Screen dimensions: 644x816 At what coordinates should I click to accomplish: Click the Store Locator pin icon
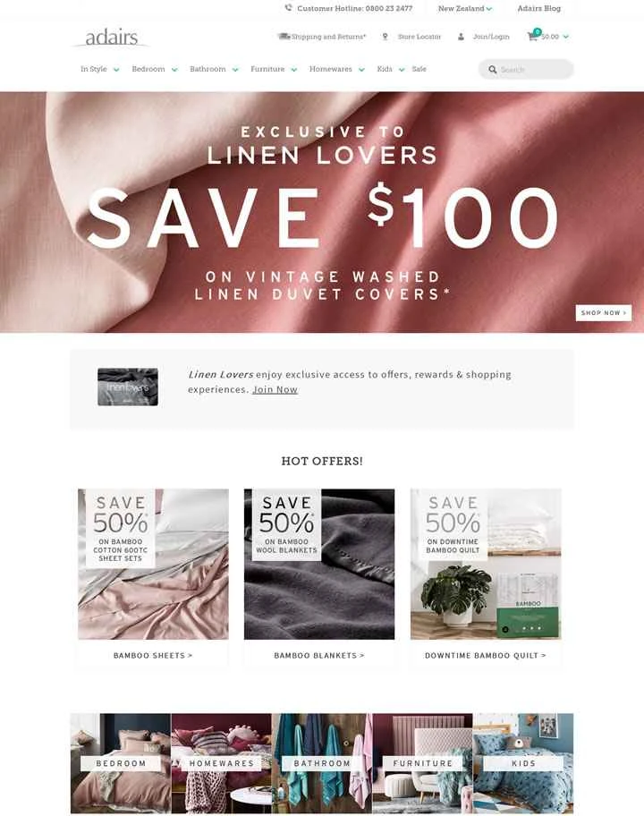pyautogui.click(x=385, y=37)
